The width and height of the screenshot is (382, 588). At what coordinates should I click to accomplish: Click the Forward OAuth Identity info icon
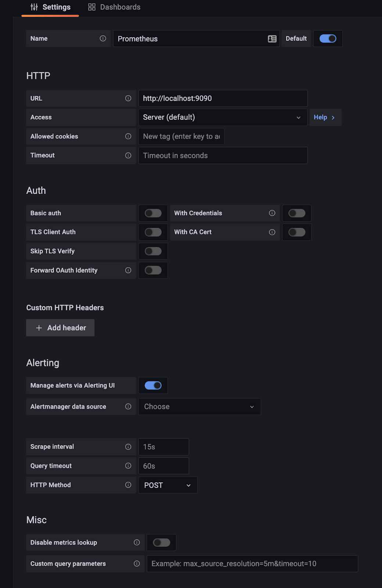128,270
